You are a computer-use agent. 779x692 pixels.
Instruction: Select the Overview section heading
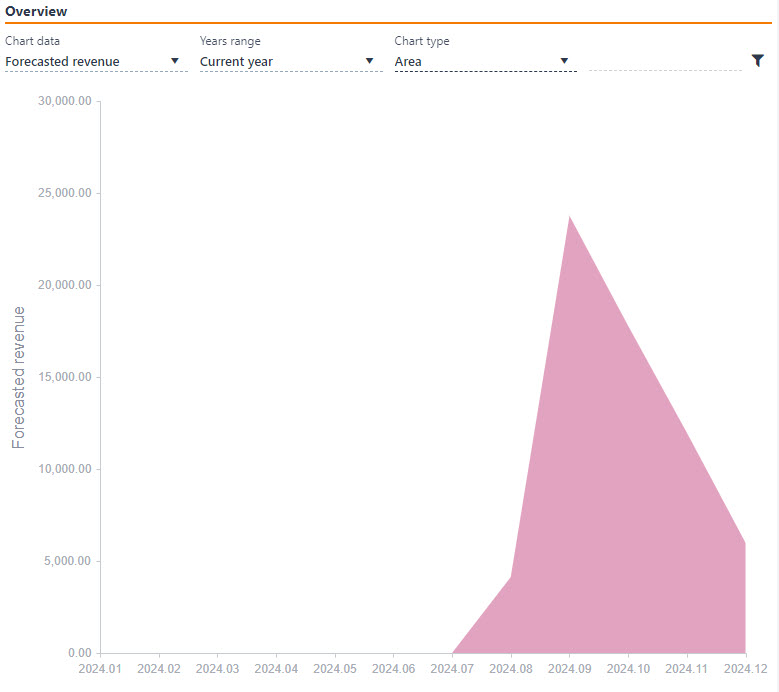coord(37,12)
